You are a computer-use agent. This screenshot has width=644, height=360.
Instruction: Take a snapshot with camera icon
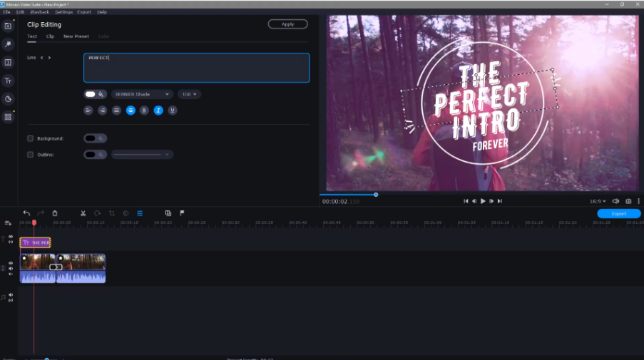628,201
